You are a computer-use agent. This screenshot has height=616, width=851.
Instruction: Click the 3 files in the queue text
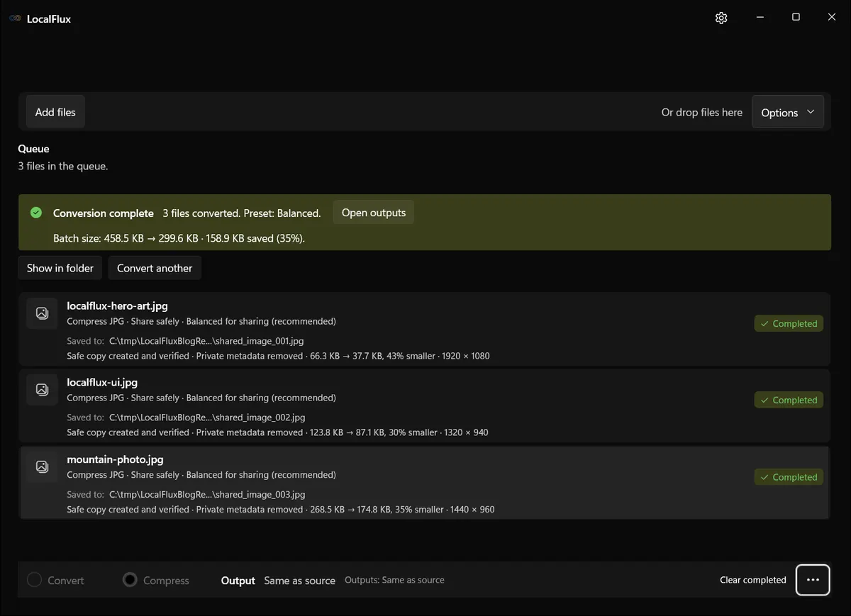click(x=63, y=166)
